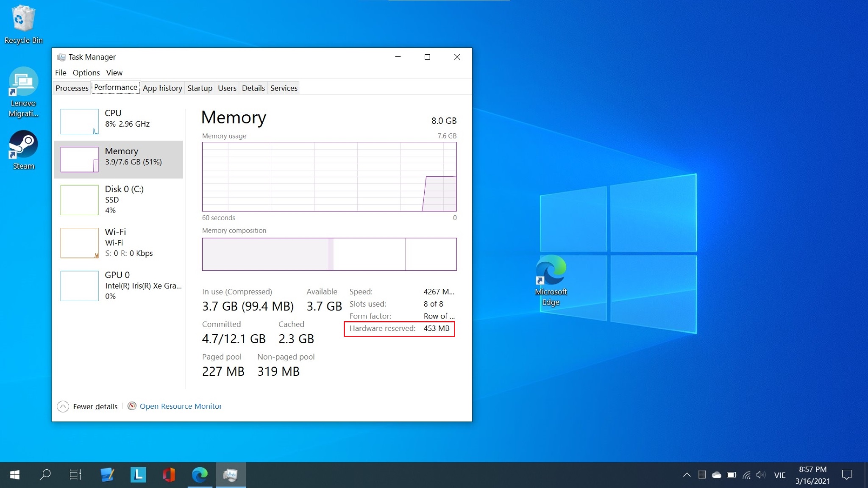Open Resource Monitor link

(180, 406)
